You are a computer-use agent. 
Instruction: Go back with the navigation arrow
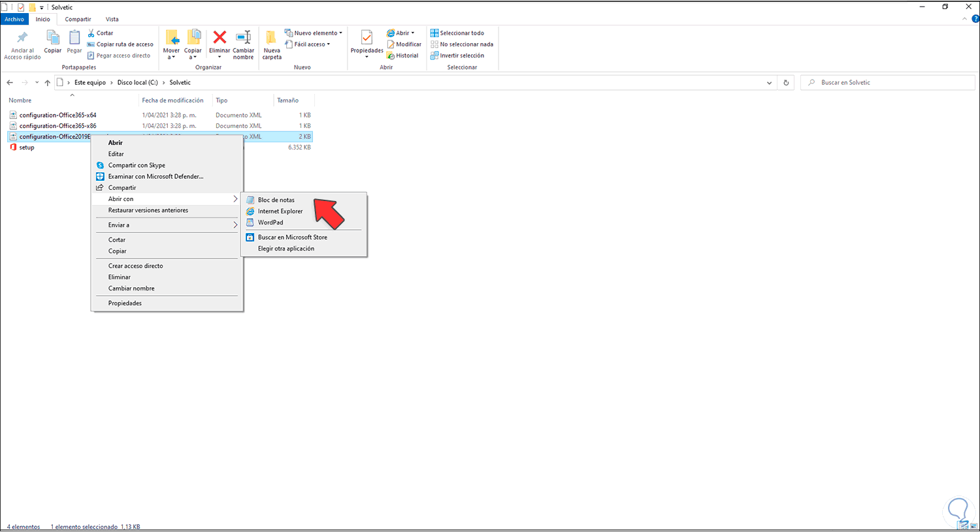10,83
